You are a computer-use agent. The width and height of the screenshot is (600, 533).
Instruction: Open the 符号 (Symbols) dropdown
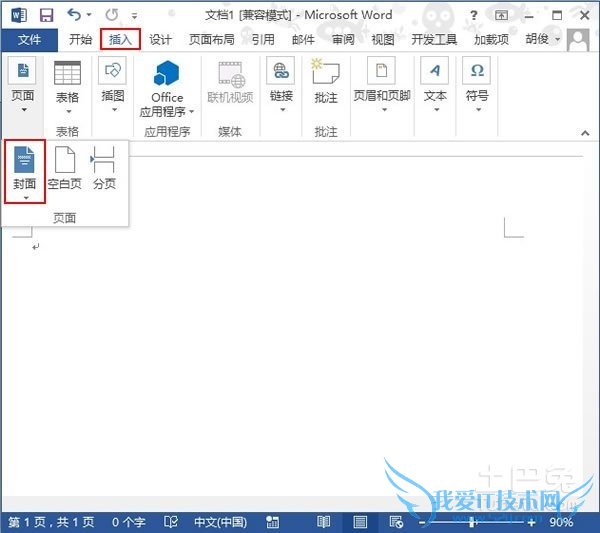[477, 85]
